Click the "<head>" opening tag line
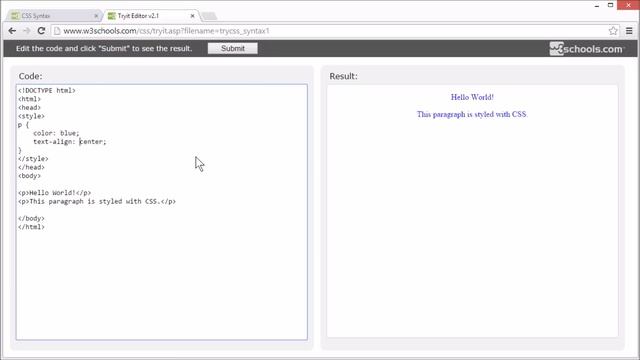The width and height of the screenshot is (640, 360). pos(29,108)
